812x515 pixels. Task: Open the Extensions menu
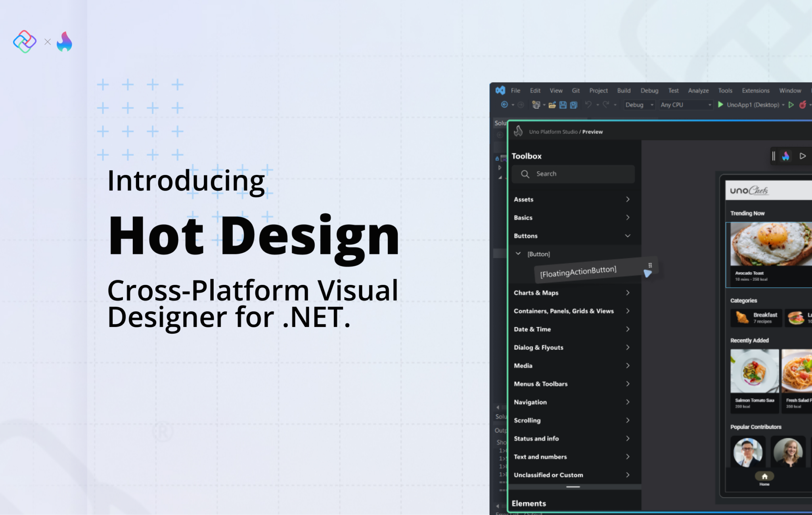coord(755,90)
